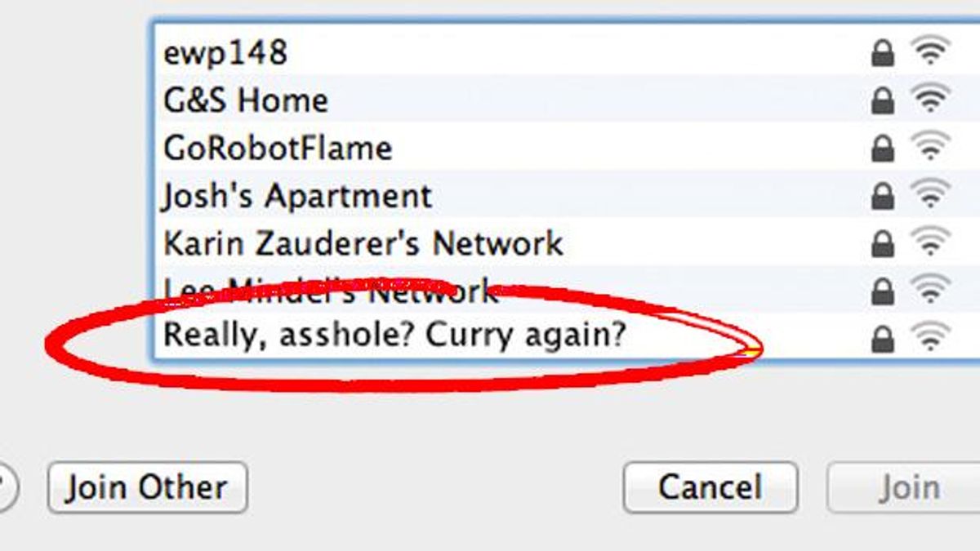Click Wi-Fi signal icon for G&S Home
The image size is (980, 551).
930,100
